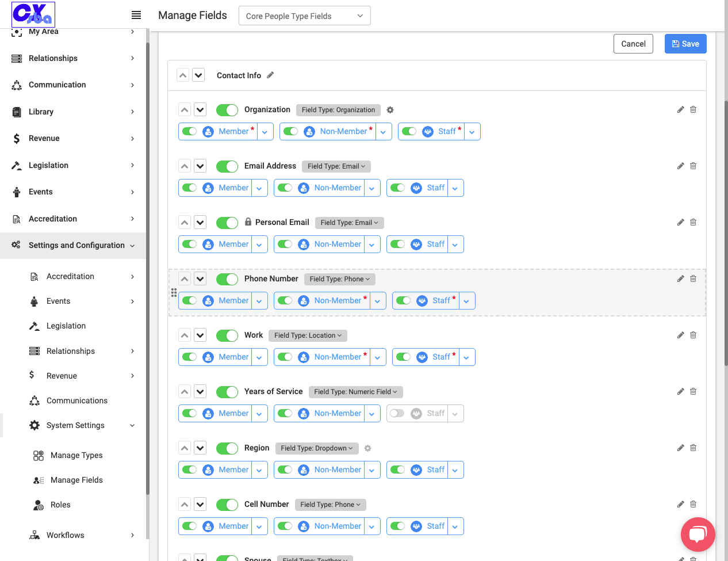
Task: Delete the Region field
Action: click(x=693, y=448)
